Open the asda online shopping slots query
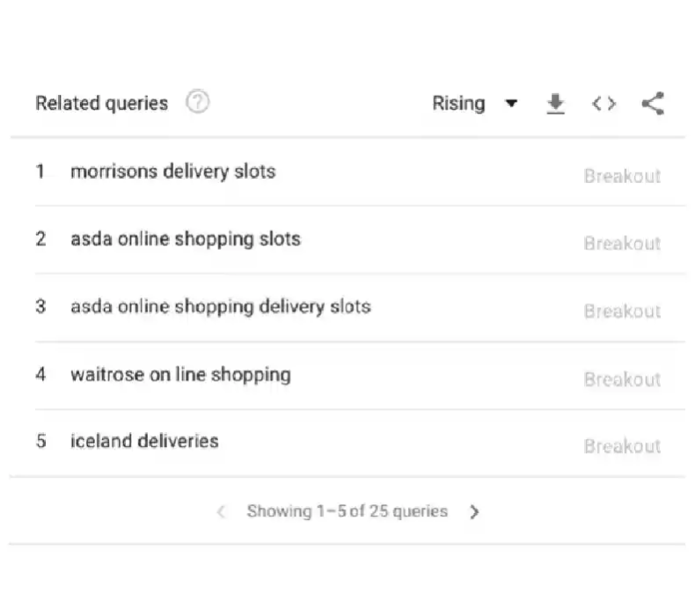Screen dimensions: 695x616 [x=186, y=239]
